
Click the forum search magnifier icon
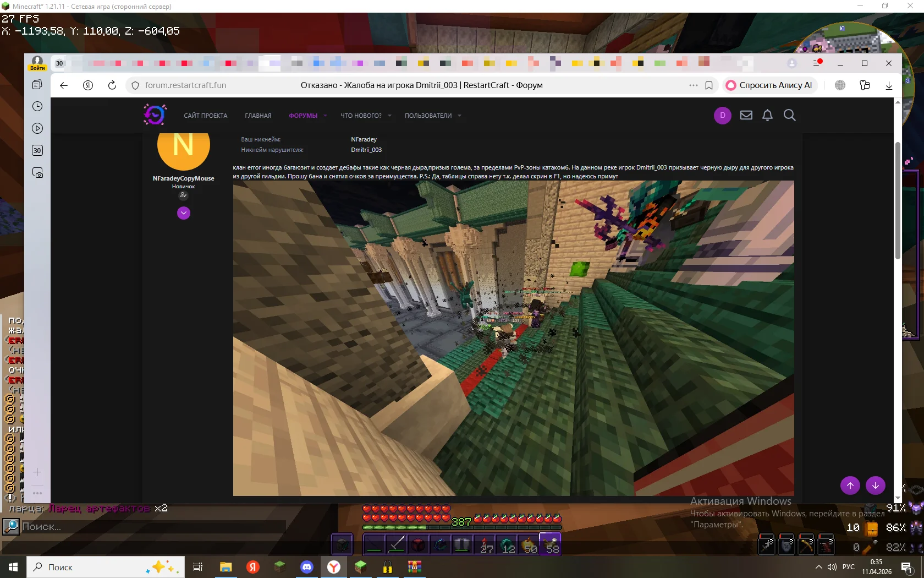pos(789,115)
